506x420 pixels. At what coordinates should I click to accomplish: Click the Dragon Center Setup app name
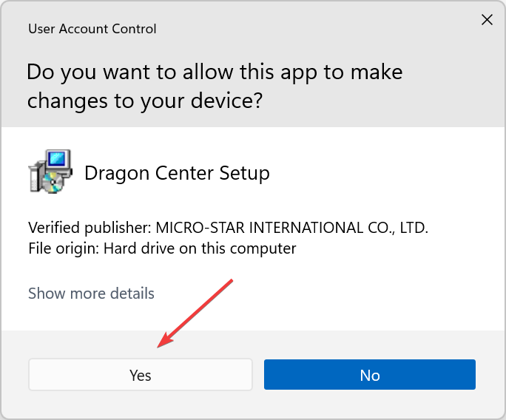tap(177, 173)
